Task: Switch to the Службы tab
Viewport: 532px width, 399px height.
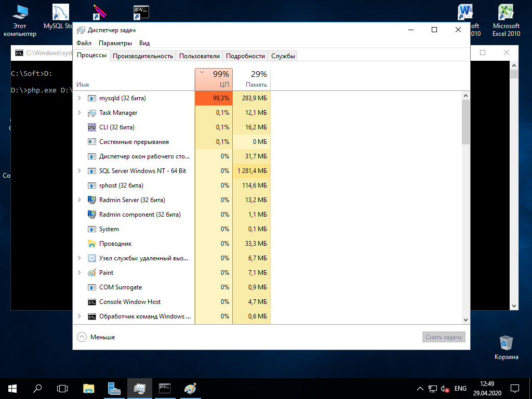Action: pyautogui.click(x=283, y=56)
